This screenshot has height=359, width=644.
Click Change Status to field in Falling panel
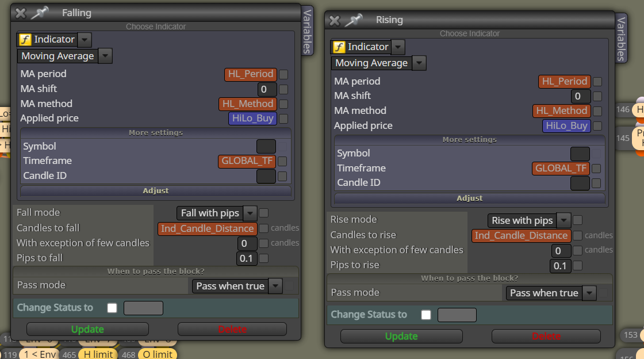pyautogui.click(x=143, y=308)
